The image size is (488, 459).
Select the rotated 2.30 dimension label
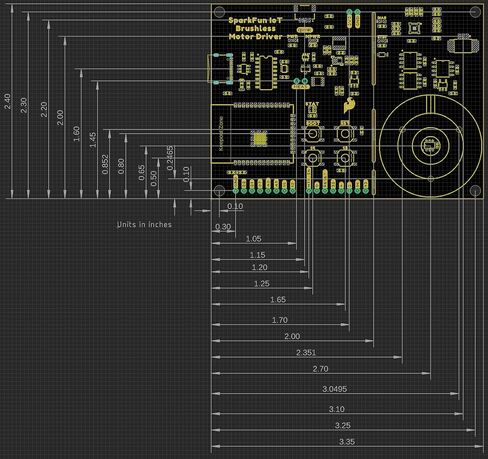click(x=24, y=105)
